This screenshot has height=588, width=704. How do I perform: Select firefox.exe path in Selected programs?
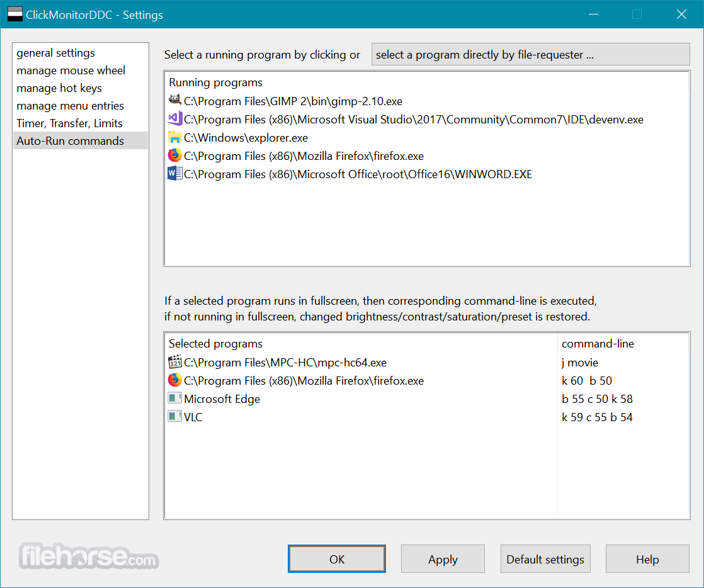pyautogui.click(x=304, y=381)
